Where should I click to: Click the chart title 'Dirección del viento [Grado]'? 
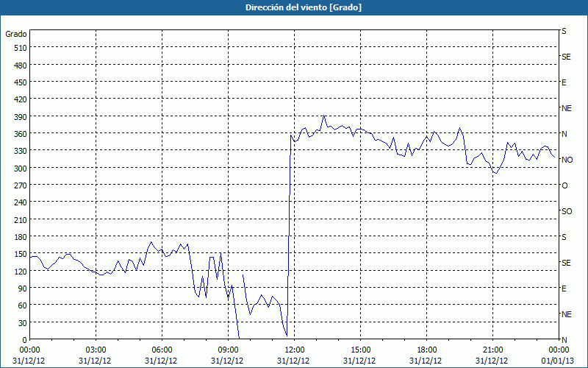point(304,7)
